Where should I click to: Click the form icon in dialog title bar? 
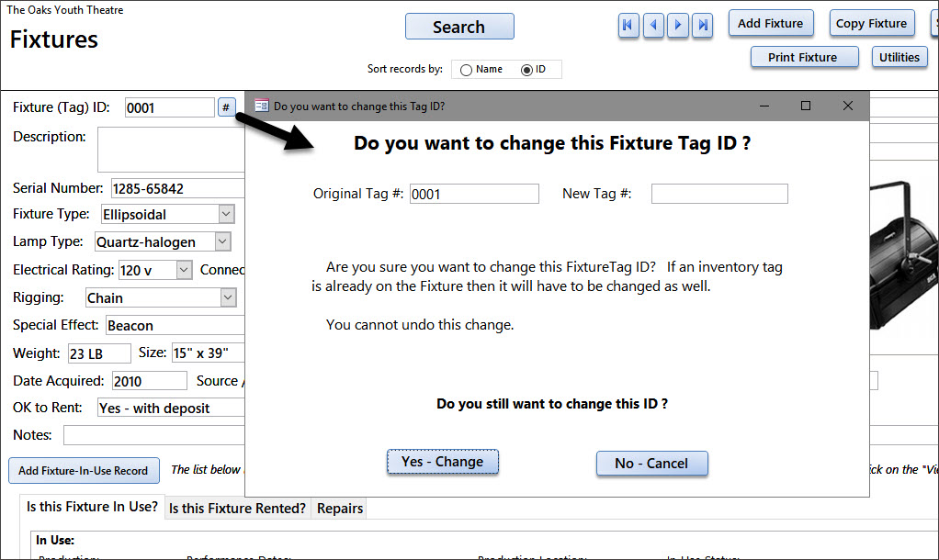[x=262, y=106]
